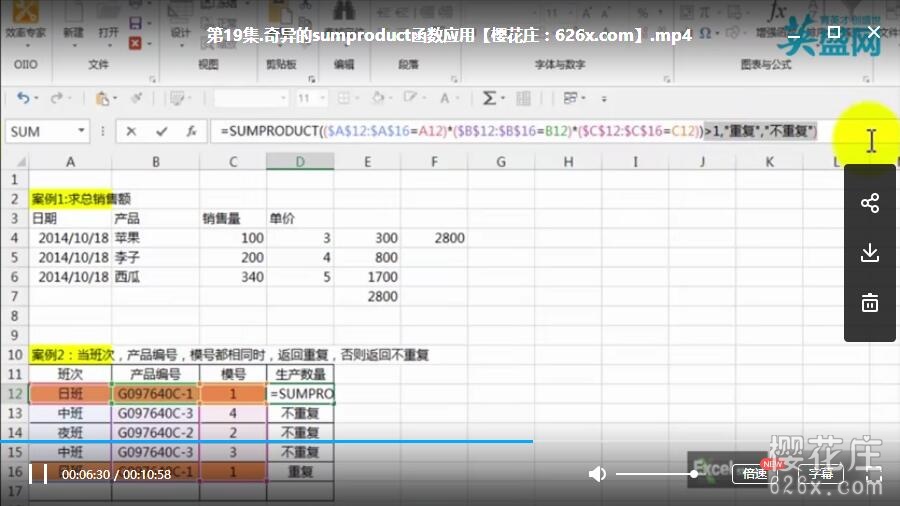The height and width of the screenshot is (506, 900).
Task: Open the font size 11 dropdown
Action: coord(323,98)
